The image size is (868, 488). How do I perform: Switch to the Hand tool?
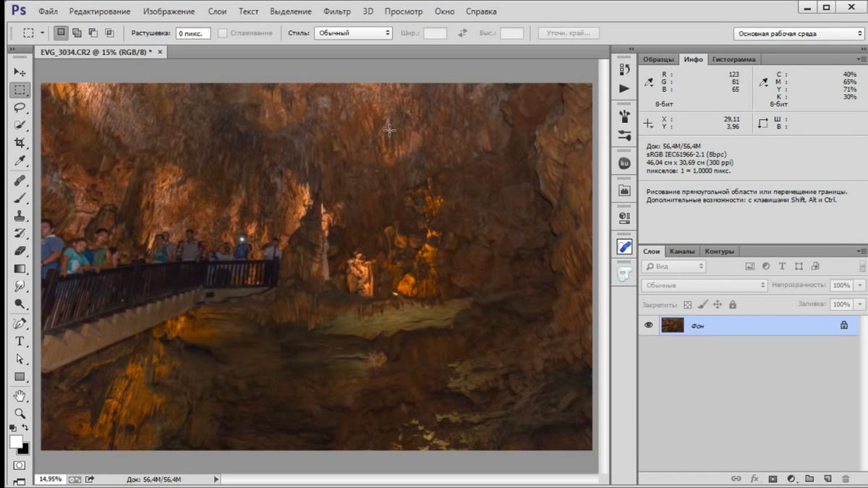tap(20, 395)
